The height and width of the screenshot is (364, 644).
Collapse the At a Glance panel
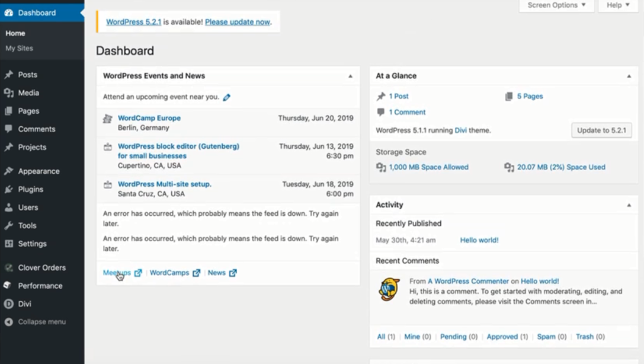[629, 76]
